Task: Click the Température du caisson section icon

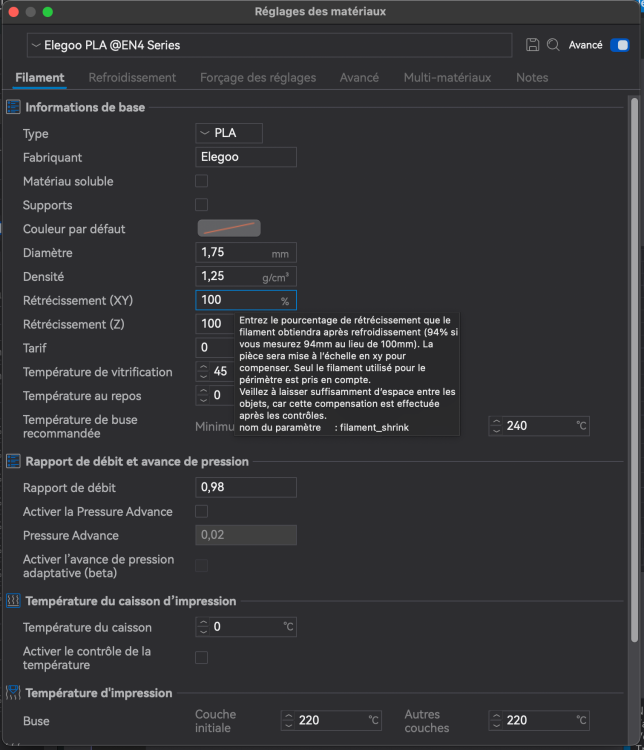Action: click(x=14, y=601)
